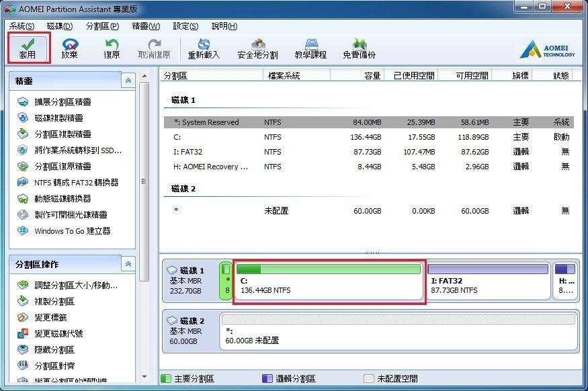Image resolution: width=588 pixels, height=391 pixels.
Task: Open the 教學課程 (Tutorial) toolbar icon
Action: [x=310, y=48]
